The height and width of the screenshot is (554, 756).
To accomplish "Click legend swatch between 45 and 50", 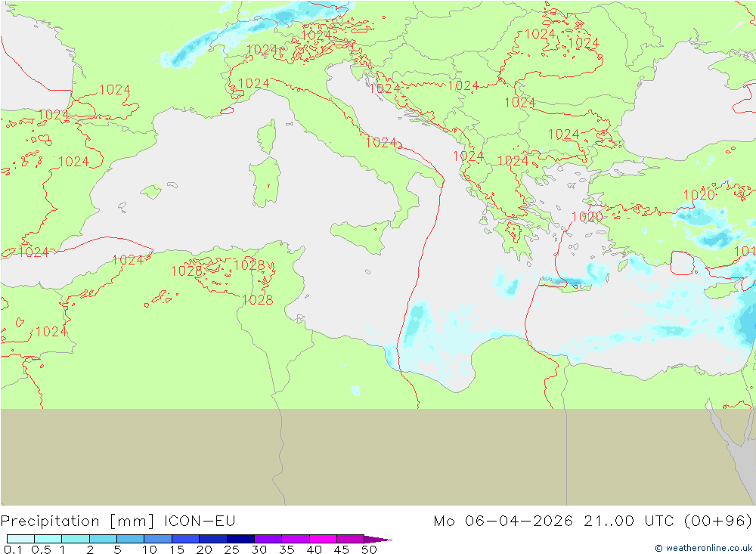I will click(351, 539).
